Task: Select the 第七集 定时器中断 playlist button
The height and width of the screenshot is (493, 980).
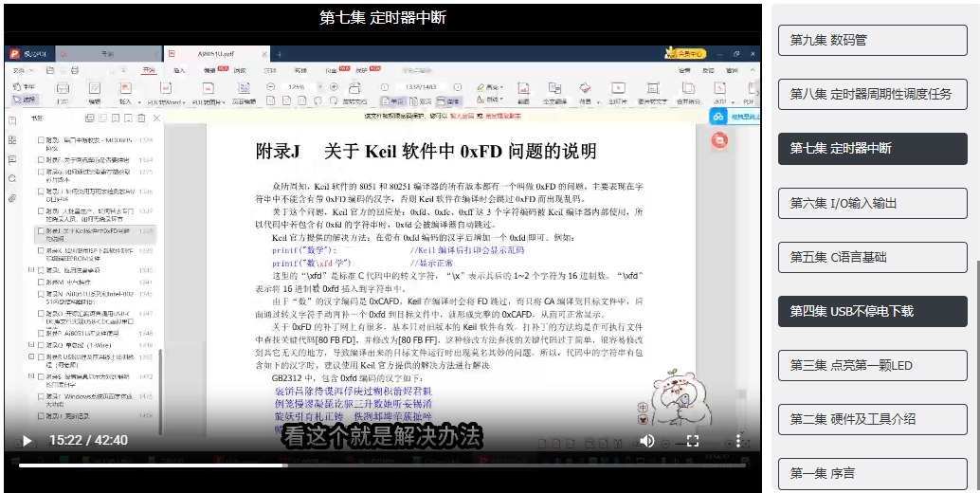Action: [x=873, y=149]
